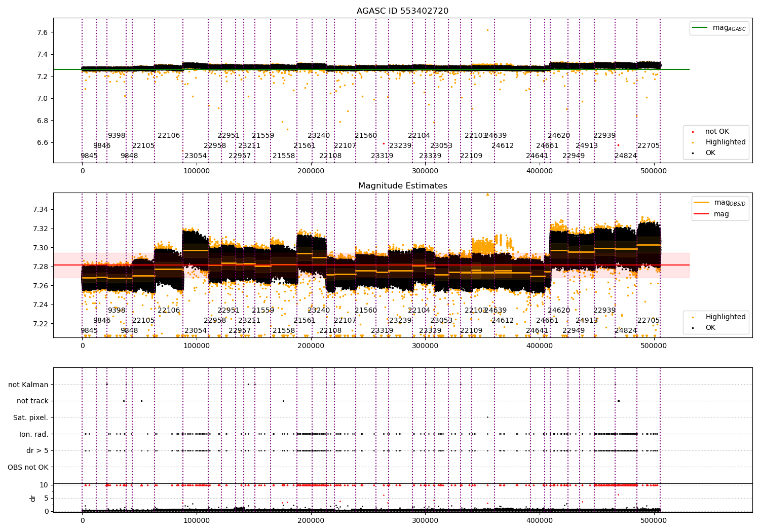Click obsid 22108 in Magnitude Estimates plot
Viewport: 760px width, 532px height.
point(330,331)
